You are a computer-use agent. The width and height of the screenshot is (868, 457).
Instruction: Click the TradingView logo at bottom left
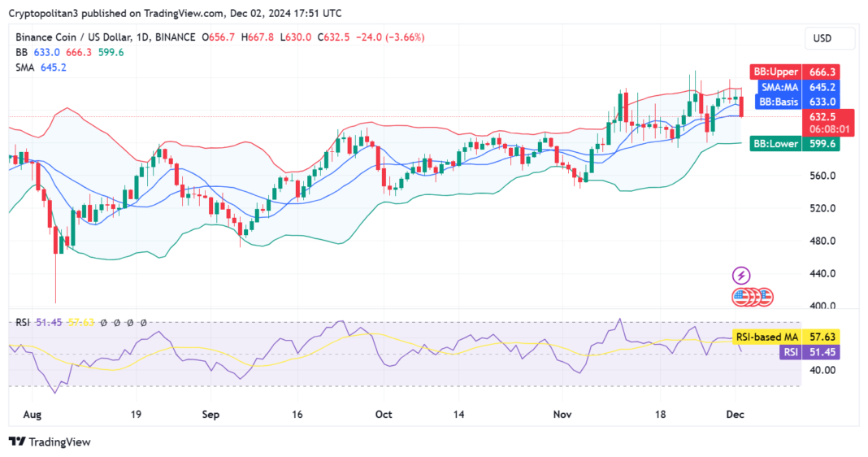coord(50,442)
